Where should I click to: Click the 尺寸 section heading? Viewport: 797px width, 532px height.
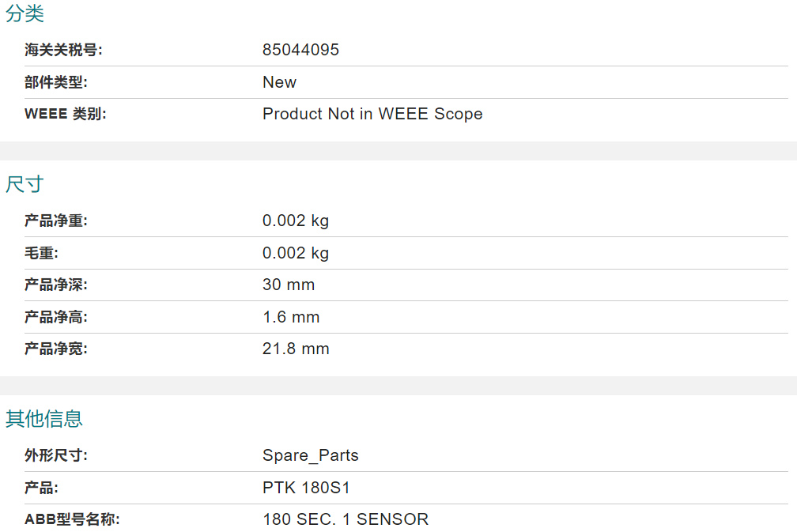click(x=25, y=184)
